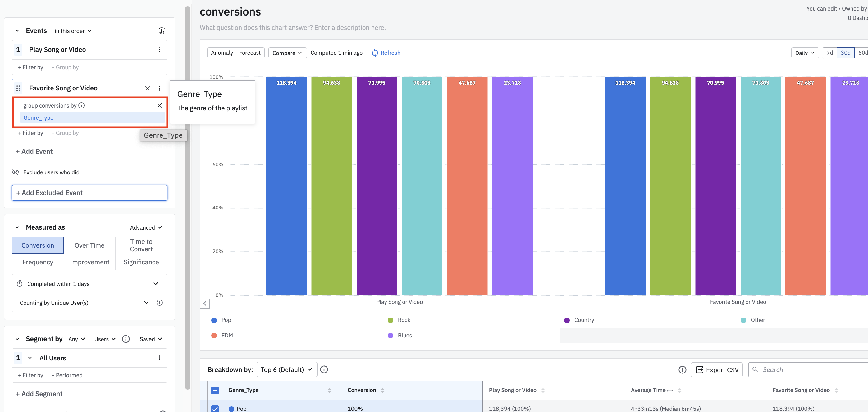Toggle the select-all Genre_Type header checkbox
The width and height of the screenshot is (868, 412).
coord(215,390)
